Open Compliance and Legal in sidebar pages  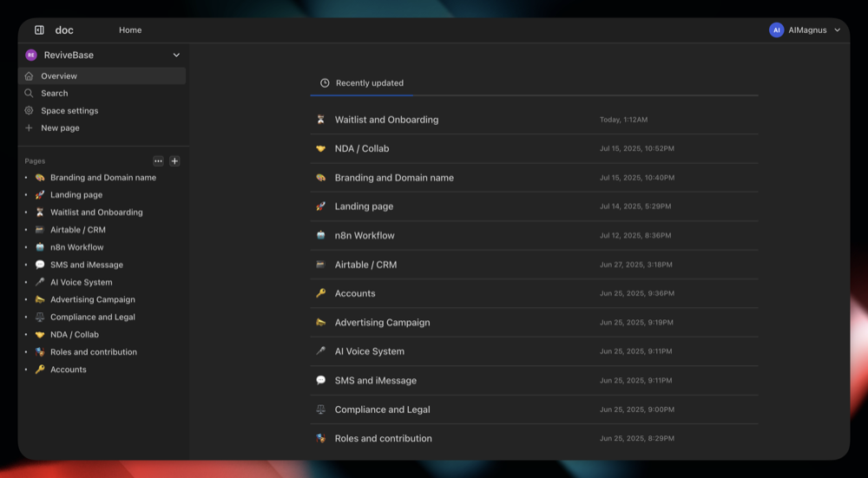(x=92, y=318)
